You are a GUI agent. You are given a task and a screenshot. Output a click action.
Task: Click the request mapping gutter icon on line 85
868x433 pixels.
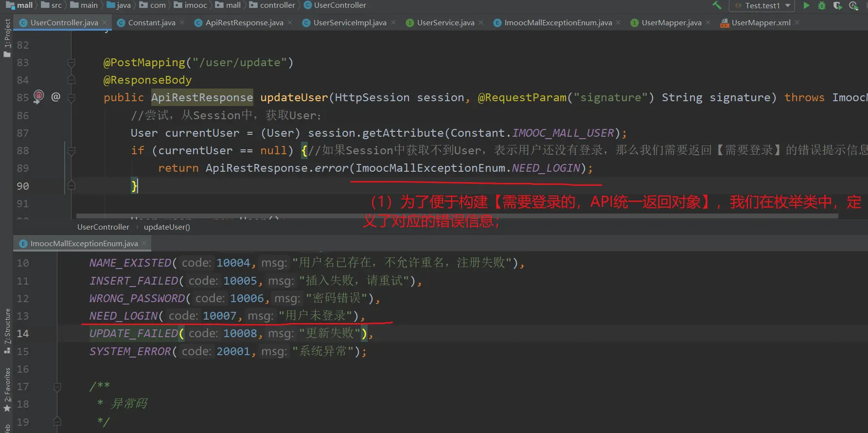pyautogui.click(x=38, y=96)
